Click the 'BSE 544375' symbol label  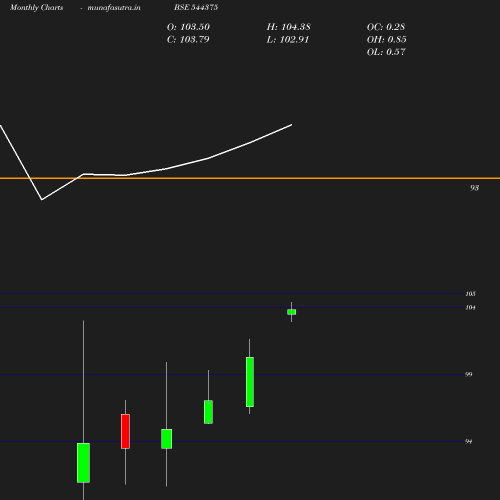click(x=196, y=7)
